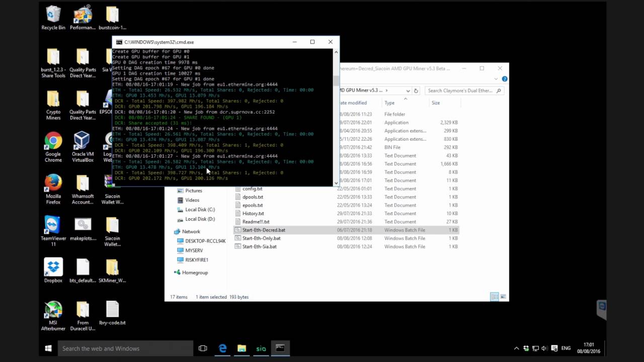Open the taskbar clock and date
Screen dimensions: 644x362
coord(588,348)
